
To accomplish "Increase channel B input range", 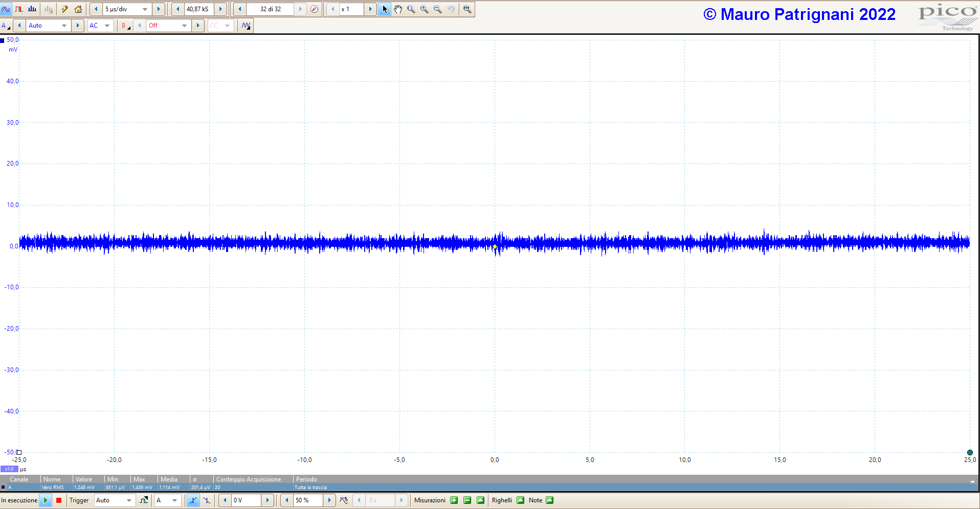I will (x=198, y=26).
